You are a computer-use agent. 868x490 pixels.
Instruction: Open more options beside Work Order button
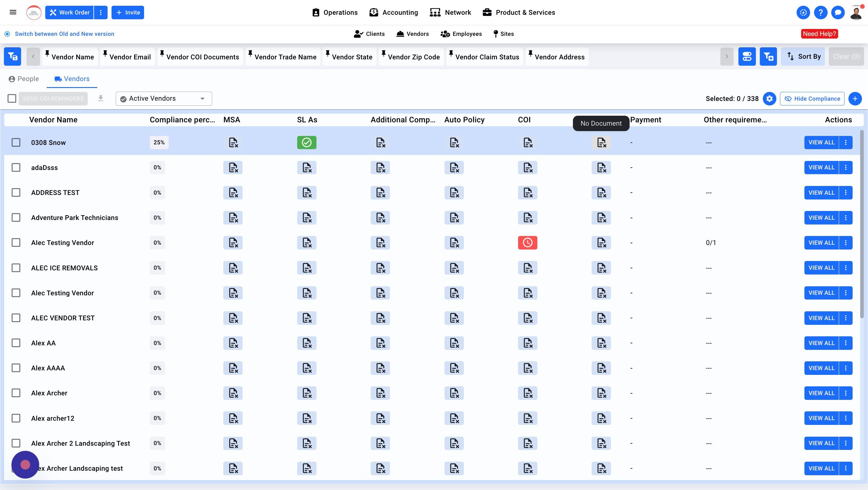(100, 12)
